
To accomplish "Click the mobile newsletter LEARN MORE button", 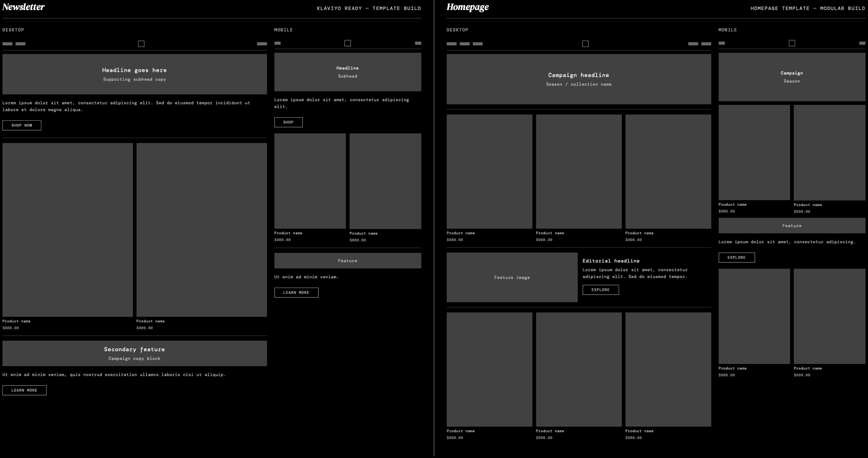I will (x=296, y=292).
